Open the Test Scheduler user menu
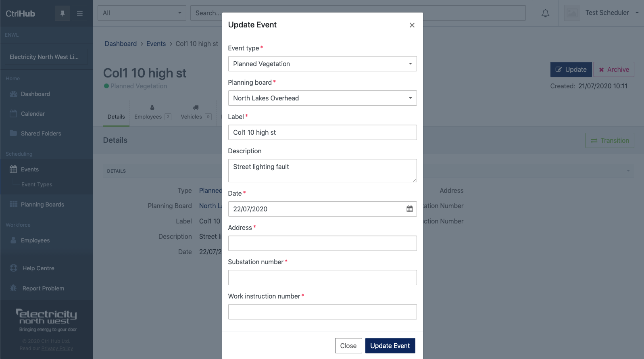Image resolution: width=644 pixels, height=359 pixels. [601, 13]
